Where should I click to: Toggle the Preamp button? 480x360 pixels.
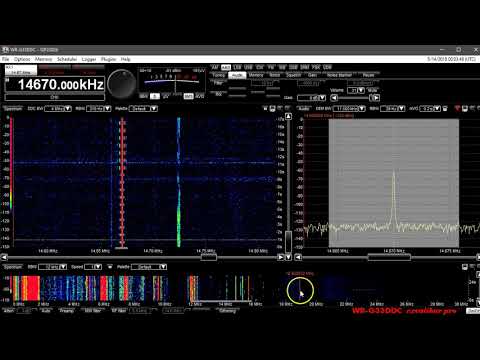coord(66,311)
